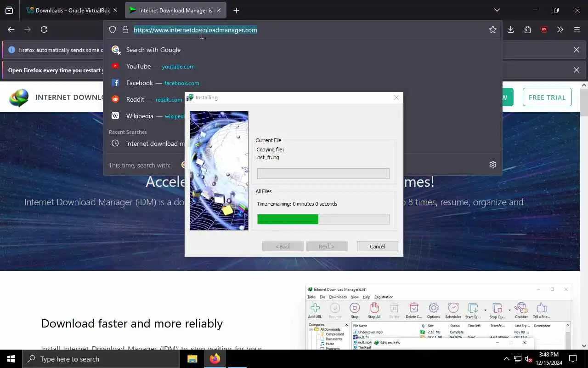Select the Internet Download Manager tab
The image size is (588, 368).
click(x=175, y=10)
